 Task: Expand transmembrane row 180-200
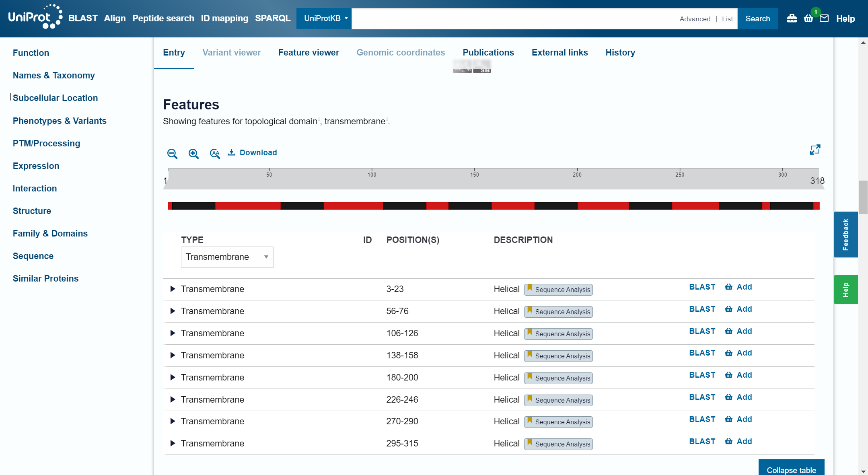coord(173,377)
